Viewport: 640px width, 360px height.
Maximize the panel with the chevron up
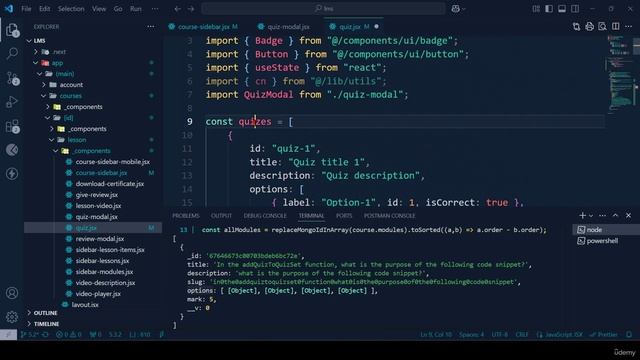616,215
